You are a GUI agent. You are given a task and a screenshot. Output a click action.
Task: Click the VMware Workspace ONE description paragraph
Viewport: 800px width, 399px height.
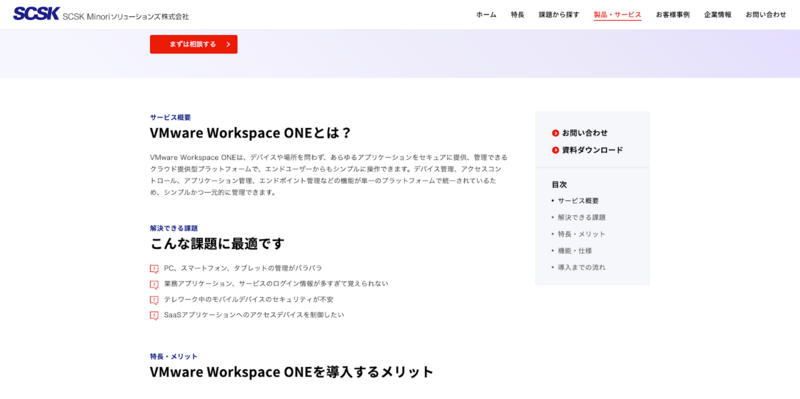329,175
